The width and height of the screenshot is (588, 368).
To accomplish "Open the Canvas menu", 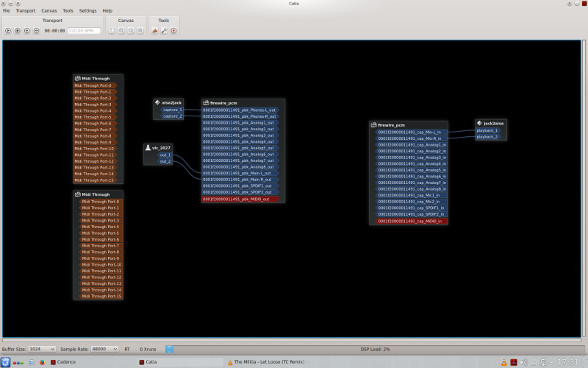I will [49, 11].
